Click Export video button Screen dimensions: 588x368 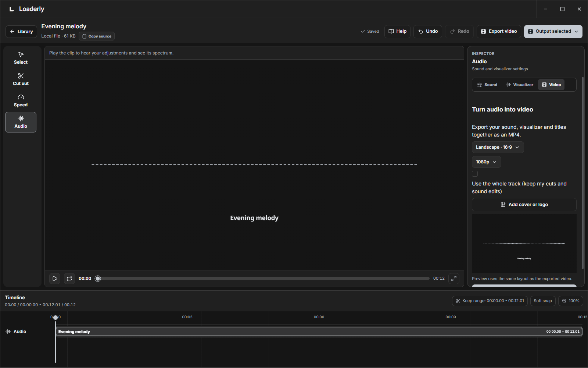tap(499, 31)
